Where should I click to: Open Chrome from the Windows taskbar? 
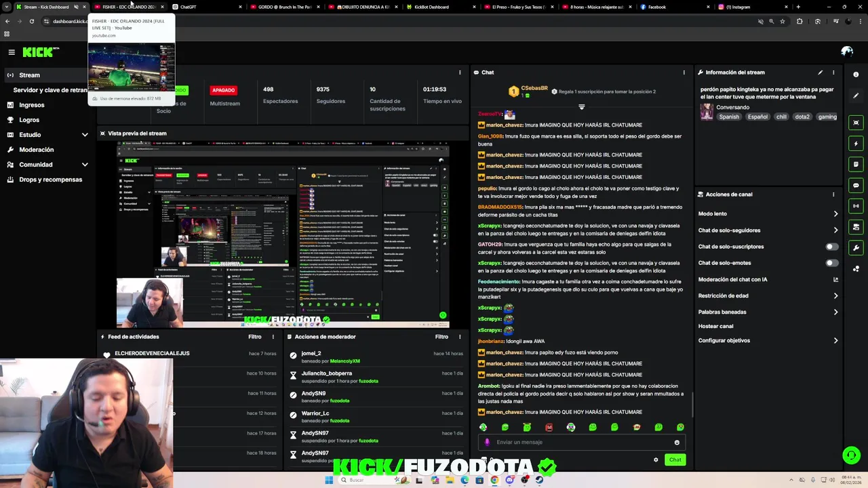[494, 480]
